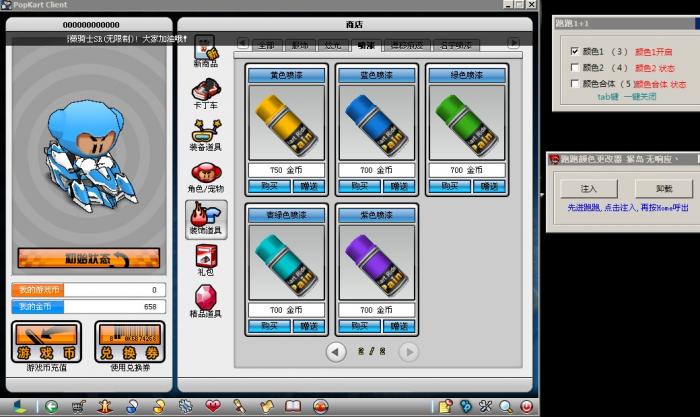This screenshot has height=417, width=700.
Task: Go to previous shop page arrow
Action: [x=336, y=352]
